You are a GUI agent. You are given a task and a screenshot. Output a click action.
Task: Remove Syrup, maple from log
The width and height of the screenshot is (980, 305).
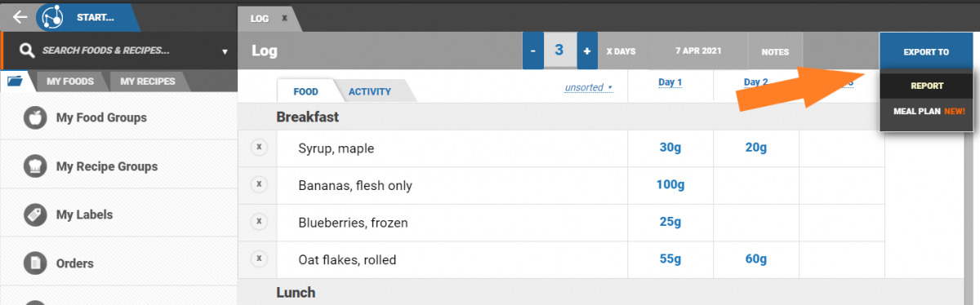258,148
